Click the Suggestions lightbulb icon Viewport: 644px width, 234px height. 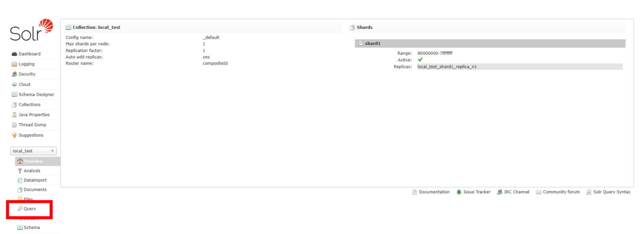click(14, 135)
